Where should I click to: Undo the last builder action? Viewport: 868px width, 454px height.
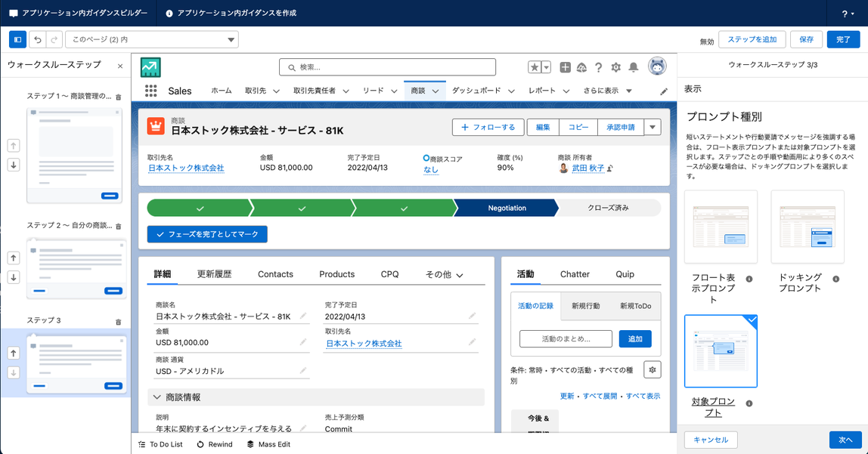click(37, 40)
